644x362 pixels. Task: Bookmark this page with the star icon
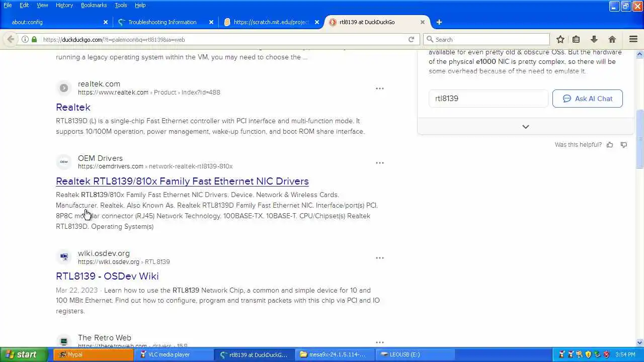click(x=560, y=39)
